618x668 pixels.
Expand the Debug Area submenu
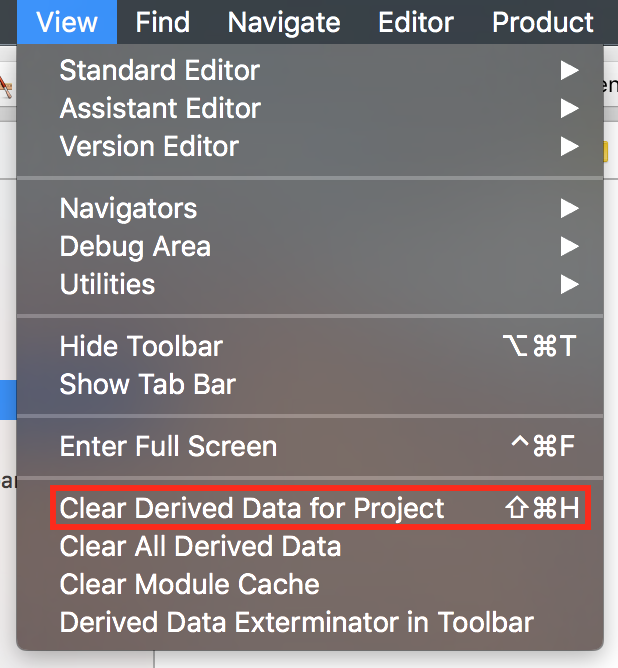(136, 247)
